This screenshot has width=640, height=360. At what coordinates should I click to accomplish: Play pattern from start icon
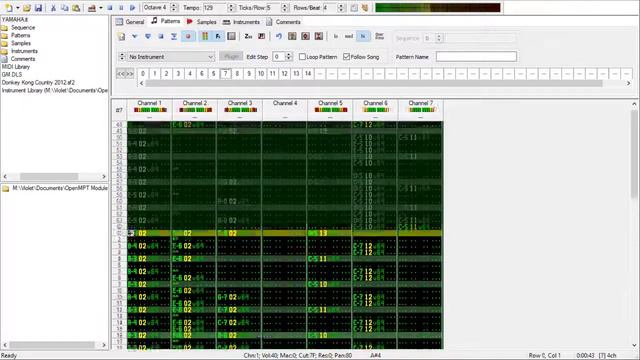pyautogui.click(x=148, y=36)
